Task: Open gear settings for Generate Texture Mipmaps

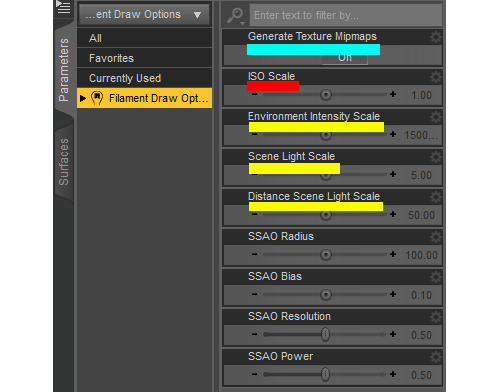Action: click(435, 37)
